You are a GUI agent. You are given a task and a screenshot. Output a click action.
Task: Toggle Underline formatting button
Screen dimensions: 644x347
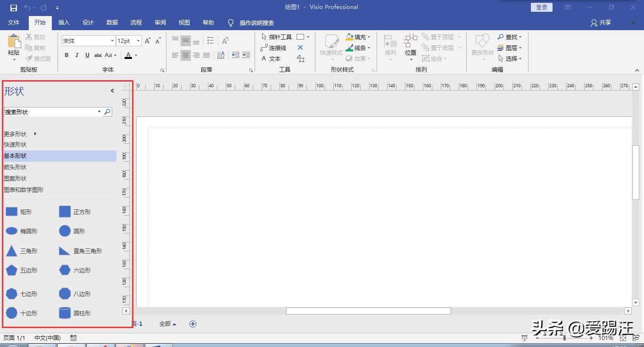(x=88, y=55)
